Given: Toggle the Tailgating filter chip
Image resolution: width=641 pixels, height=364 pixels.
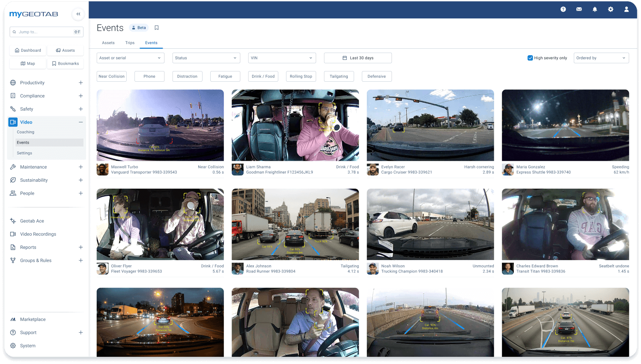Looking at the screenshot, I should (x=339, y=76).
